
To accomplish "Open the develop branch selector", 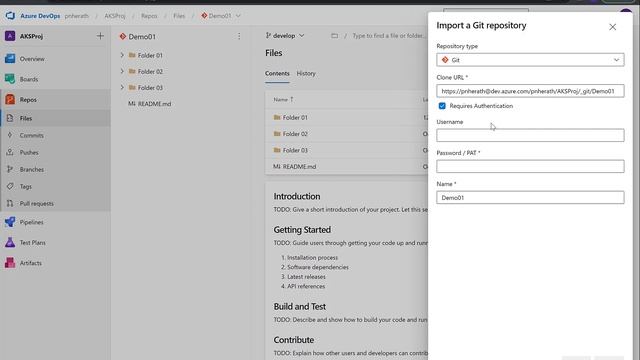I will point(285,36).
